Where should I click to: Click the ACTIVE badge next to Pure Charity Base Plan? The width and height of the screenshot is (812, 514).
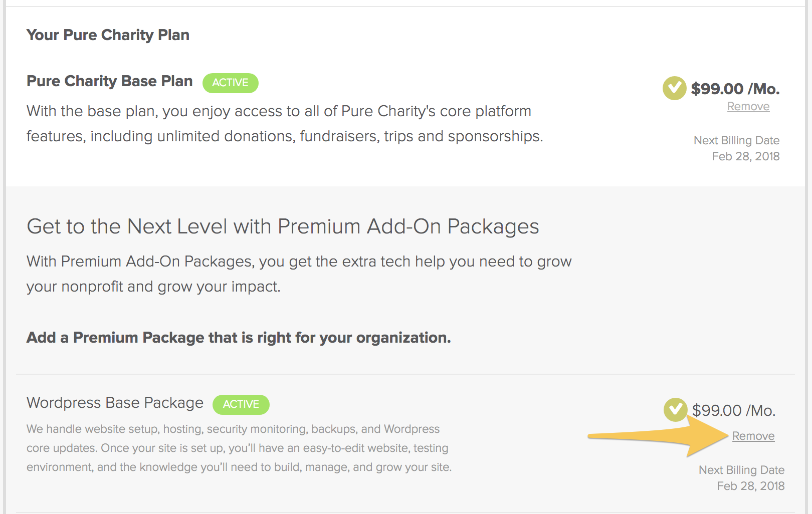pyautogui.click(x=231, y=83)
